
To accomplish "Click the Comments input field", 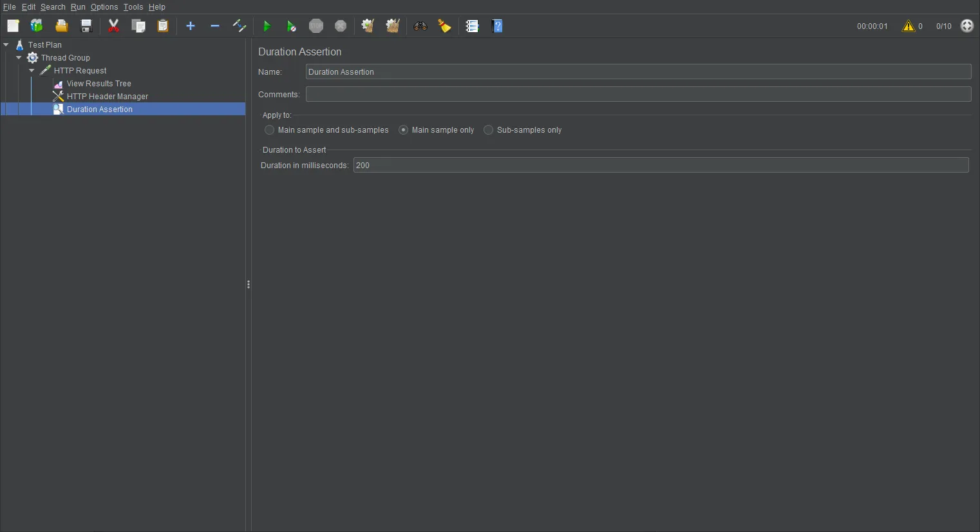I will pos(638,94).
